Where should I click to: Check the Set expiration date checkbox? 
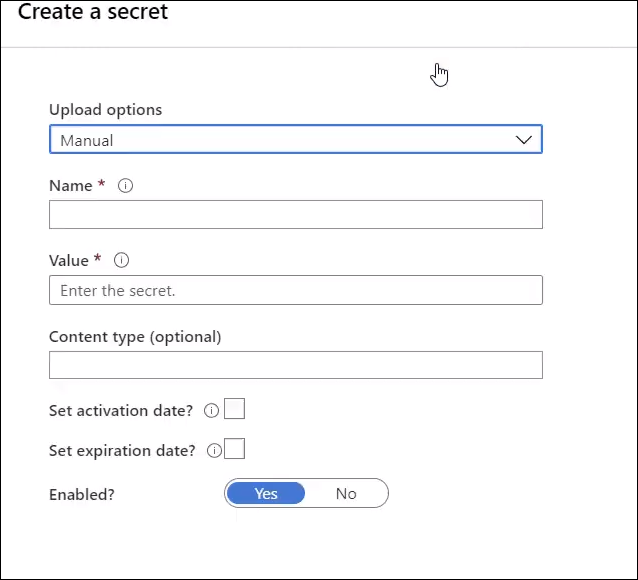coord(234,449)
